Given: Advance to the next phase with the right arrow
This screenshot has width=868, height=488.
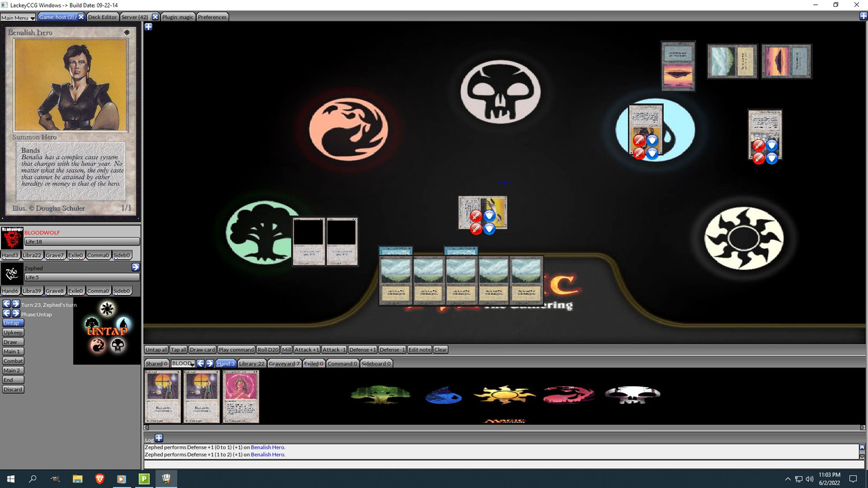Looking at the screenshot, I should (16, 314).
